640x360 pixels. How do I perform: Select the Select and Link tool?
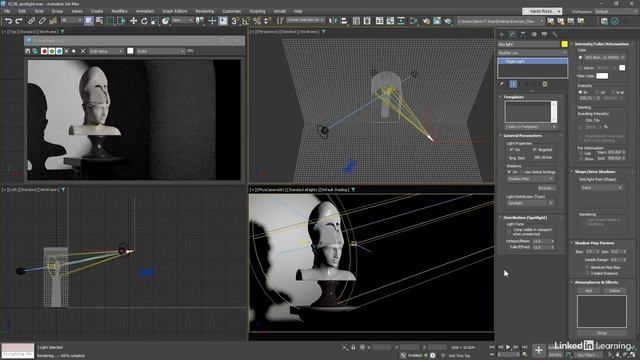(x=31, y=21)
